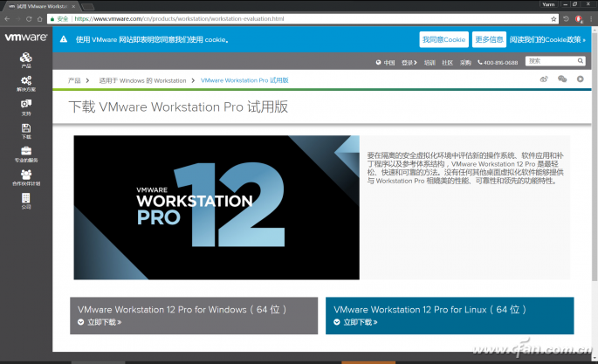Click the warning triangle in cookie banner

click(x=64, y=39)
